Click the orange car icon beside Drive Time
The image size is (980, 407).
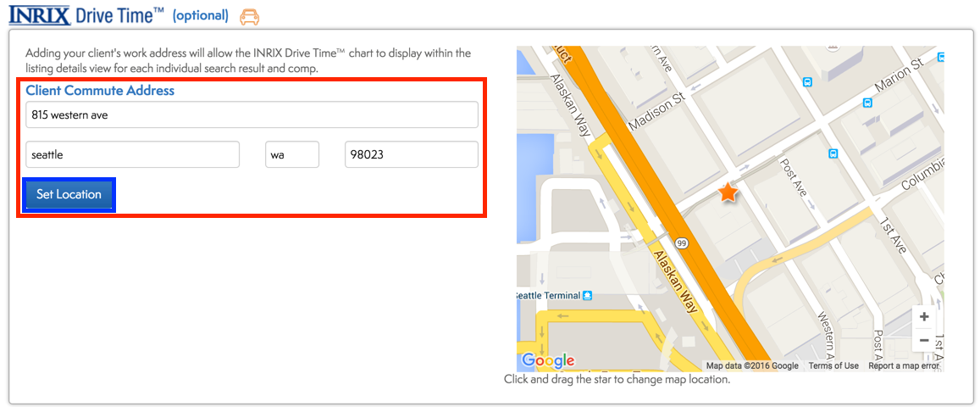(249, 16)
